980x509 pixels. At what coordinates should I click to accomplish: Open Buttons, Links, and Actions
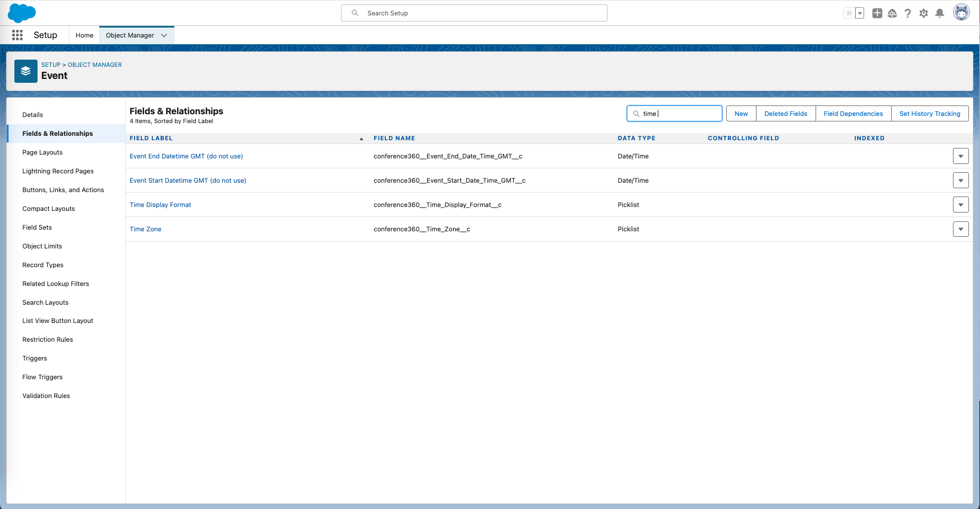point(63,190)
